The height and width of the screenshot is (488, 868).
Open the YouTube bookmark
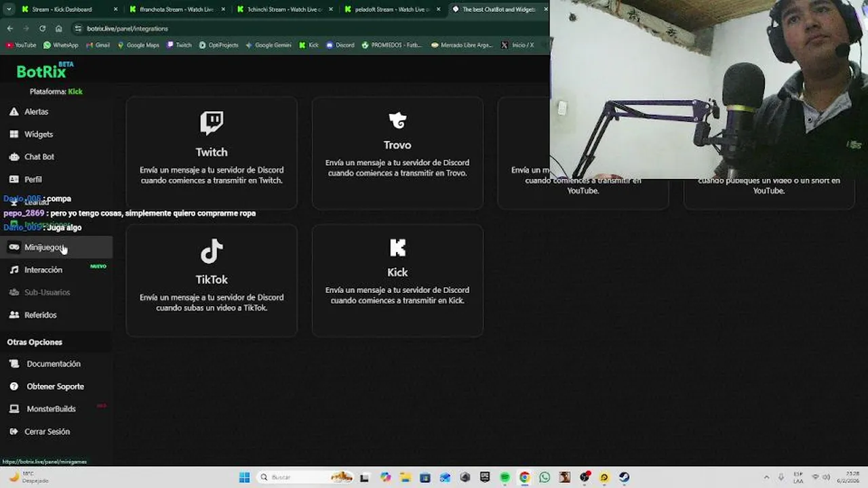[21, 45]
